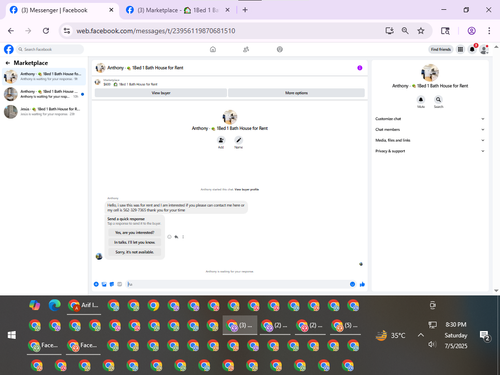Screen dimensions: 500x375
Task: Open the Chrome three-dot menu
Action: coord(489,31)
